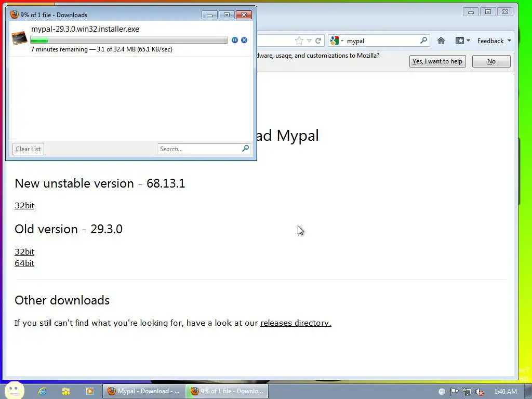Click the No button in notification bar
532x399 pixels.
491,61
